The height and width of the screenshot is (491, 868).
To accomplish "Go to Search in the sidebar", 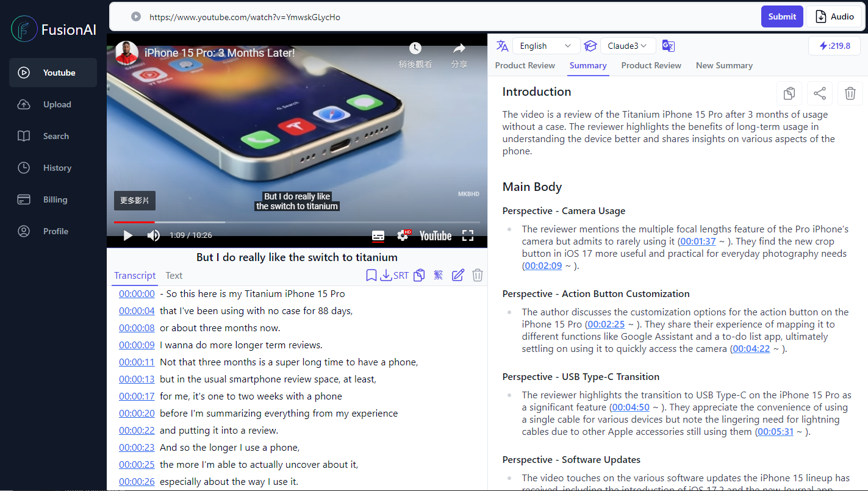I will 53,136.
